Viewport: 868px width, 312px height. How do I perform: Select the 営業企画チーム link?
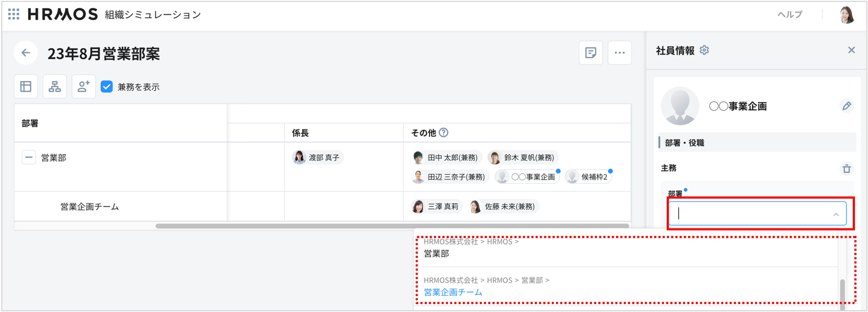point(453,292)
